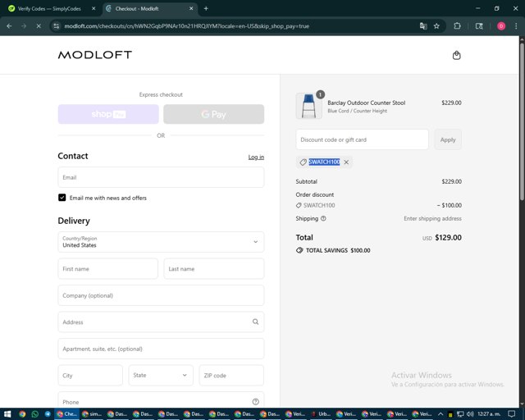Click the Discount code or gift card field
The width and height of the screenshot is (525, 420).
[x=362, y=139]
